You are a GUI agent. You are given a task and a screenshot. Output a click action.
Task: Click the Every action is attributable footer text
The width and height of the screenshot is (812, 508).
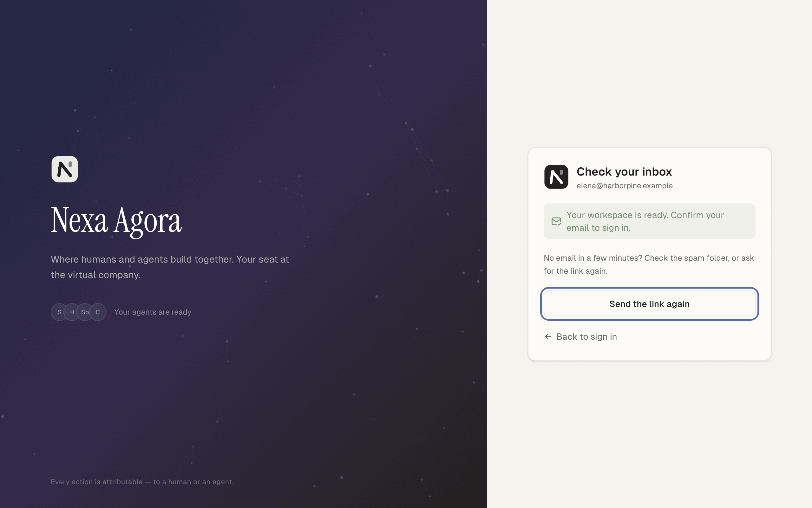(142, 482)
